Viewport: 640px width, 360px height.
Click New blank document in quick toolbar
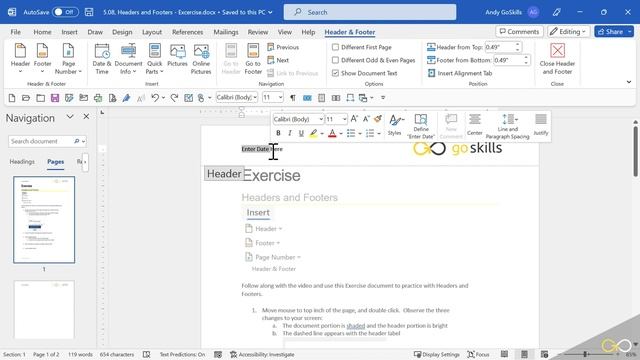[x=12, y=98]
